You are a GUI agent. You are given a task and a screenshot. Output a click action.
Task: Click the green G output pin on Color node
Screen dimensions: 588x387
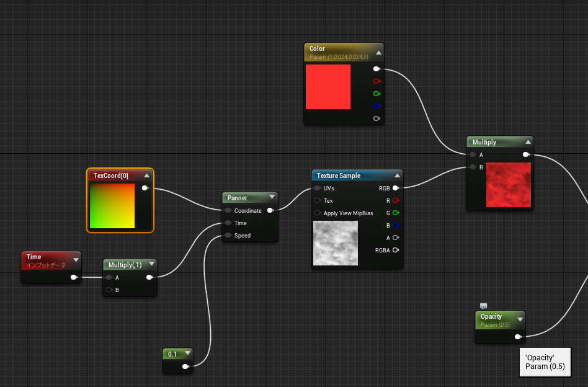376,94
